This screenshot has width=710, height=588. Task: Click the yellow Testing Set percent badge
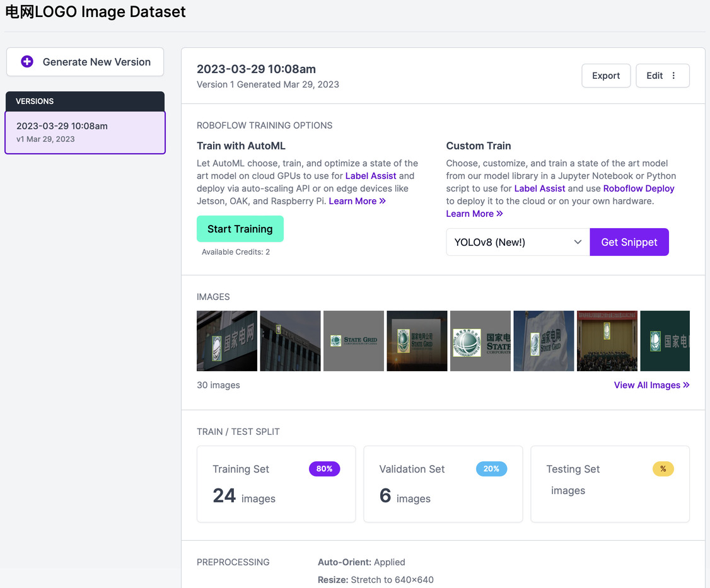click(x=663, y=469)
